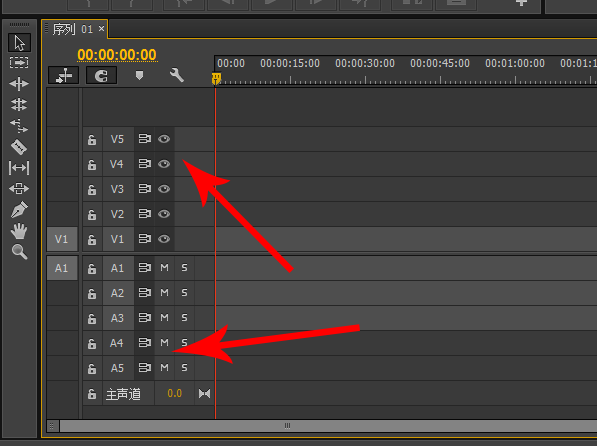Click the V1 source patching button
Screen dimensions: 597x446
click(x=62, y=239)
